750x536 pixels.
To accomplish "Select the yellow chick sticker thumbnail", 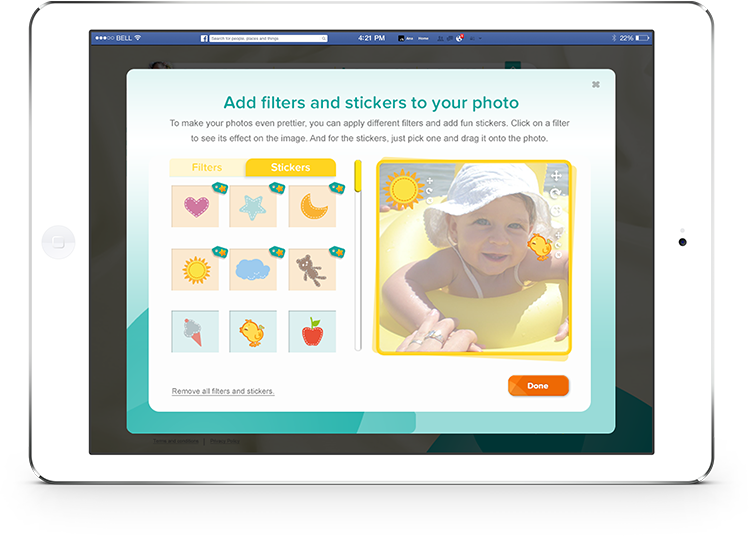I will (x=253, y=331).
